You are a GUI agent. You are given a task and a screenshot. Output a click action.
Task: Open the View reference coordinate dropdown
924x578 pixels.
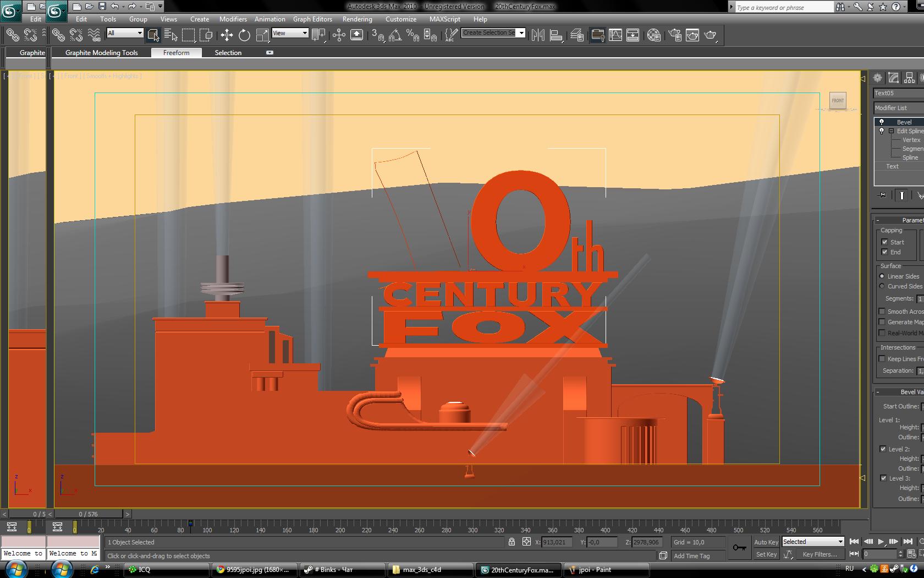point(290,33)
